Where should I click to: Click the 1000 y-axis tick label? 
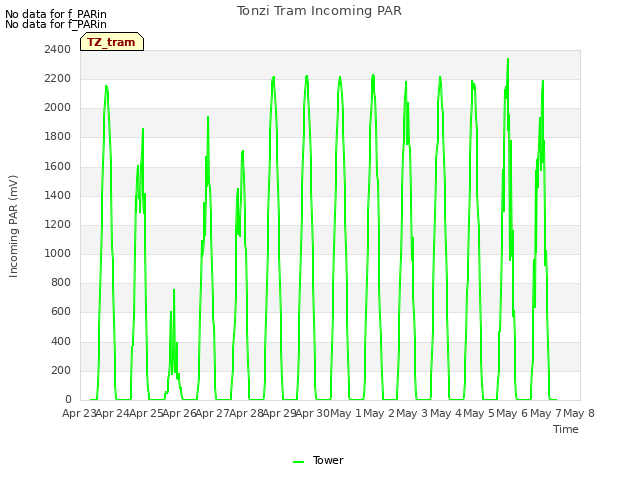pyautogui.click(x=58, y=253)
